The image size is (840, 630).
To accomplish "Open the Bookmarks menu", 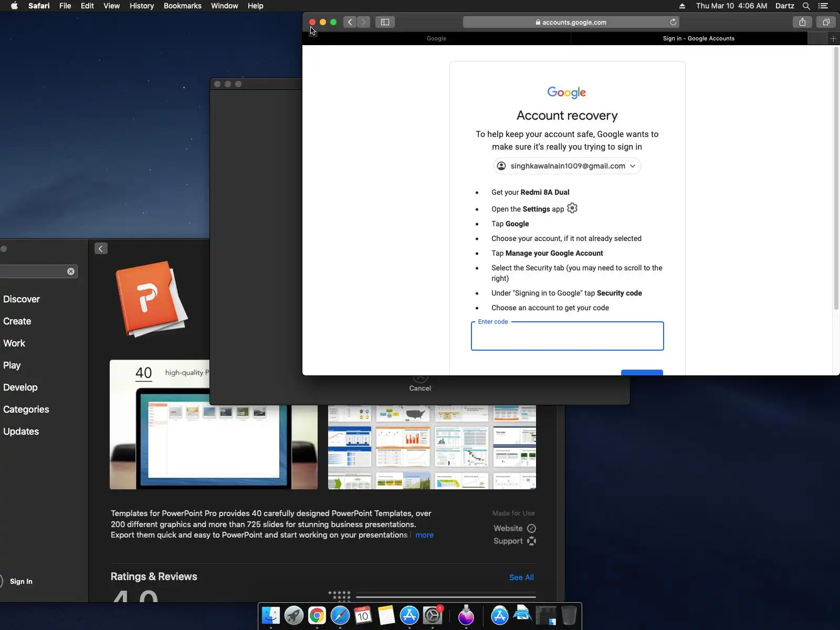I will [x=182, y=6].
